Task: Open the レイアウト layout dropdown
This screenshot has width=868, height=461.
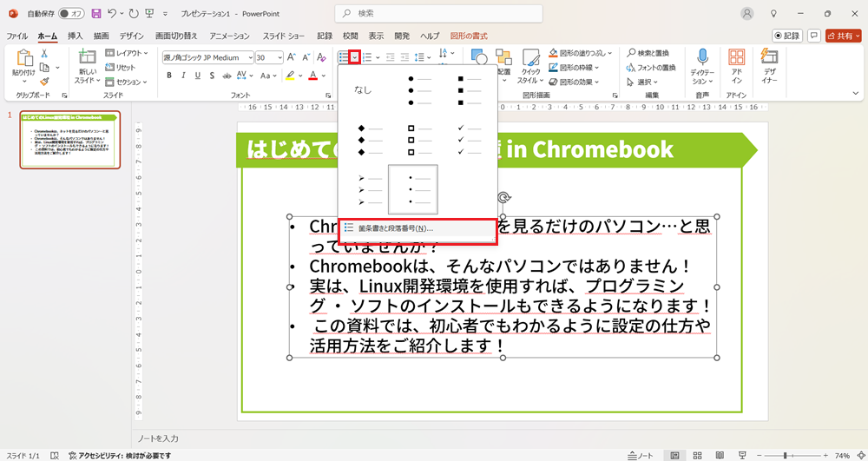Action: pos(127,53)
